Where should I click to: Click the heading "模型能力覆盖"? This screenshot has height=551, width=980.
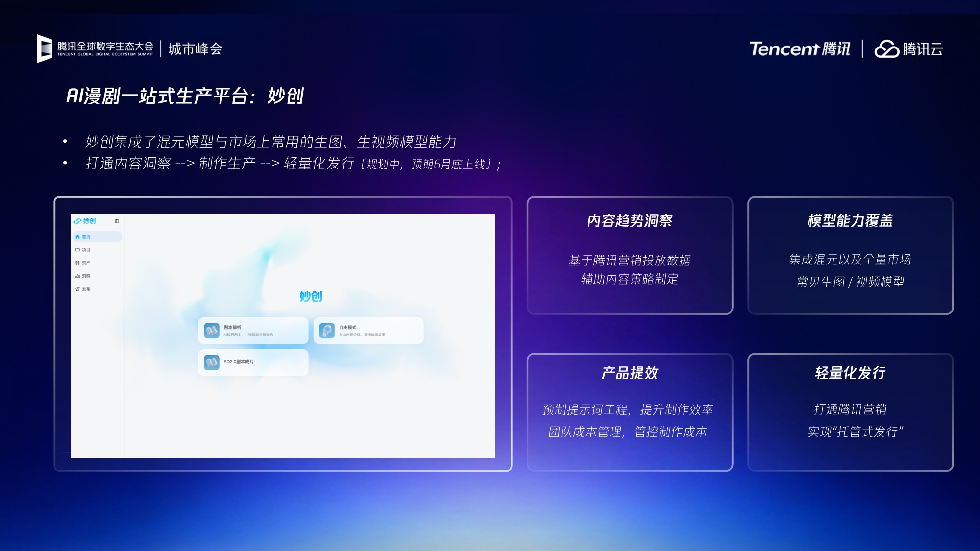[x=850, y=221]
